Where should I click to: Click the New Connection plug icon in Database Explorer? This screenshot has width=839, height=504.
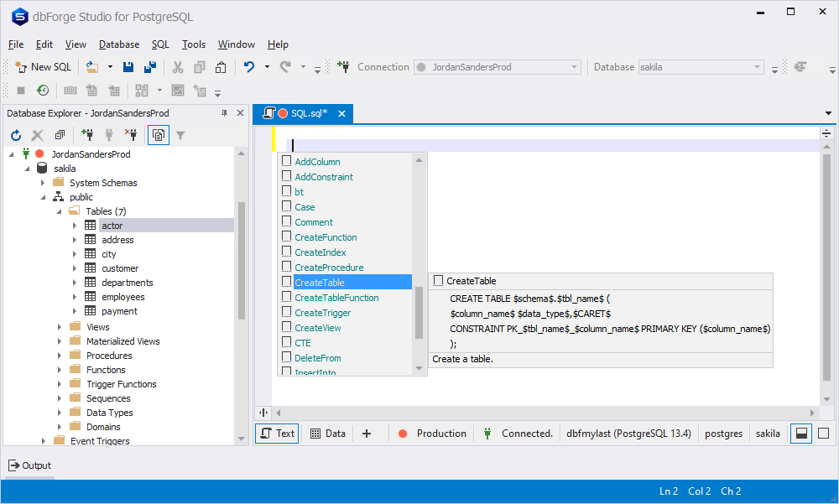87,134
